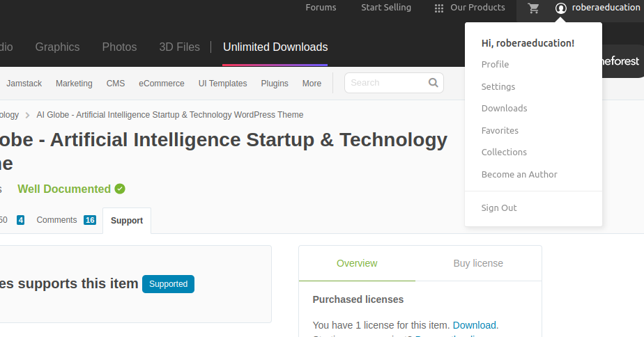Screen dimensions: 644x337
Task: Switch to the Buy license tab
Action: pos(478,263)
